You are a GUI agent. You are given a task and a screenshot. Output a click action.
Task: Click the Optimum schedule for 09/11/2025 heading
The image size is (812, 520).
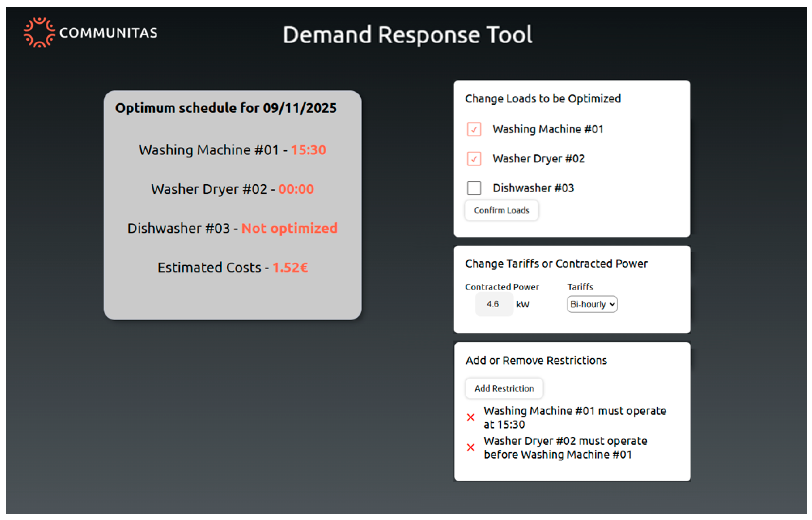226,108
